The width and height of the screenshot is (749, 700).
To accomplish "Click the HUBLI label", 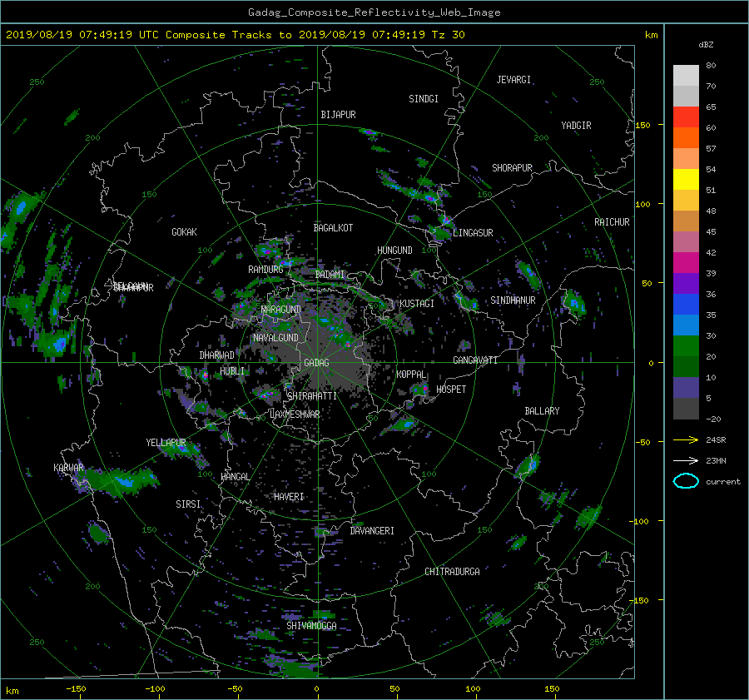I will [231, 371].
